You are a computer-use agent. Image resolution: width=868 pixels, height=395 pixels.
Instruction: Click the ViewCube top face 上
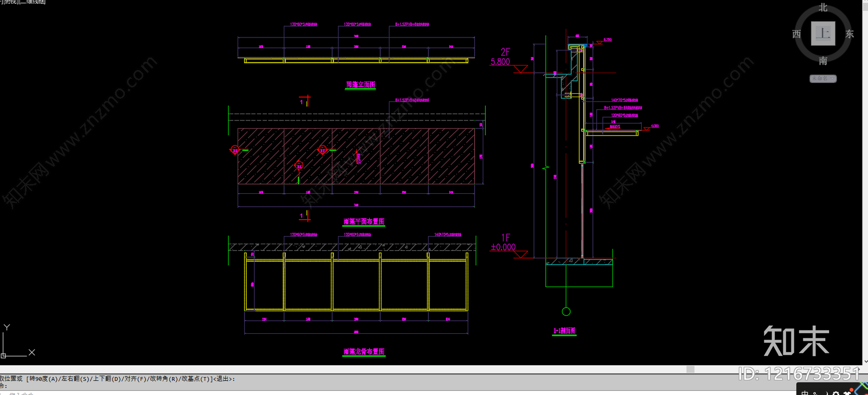tap(823, 33)
